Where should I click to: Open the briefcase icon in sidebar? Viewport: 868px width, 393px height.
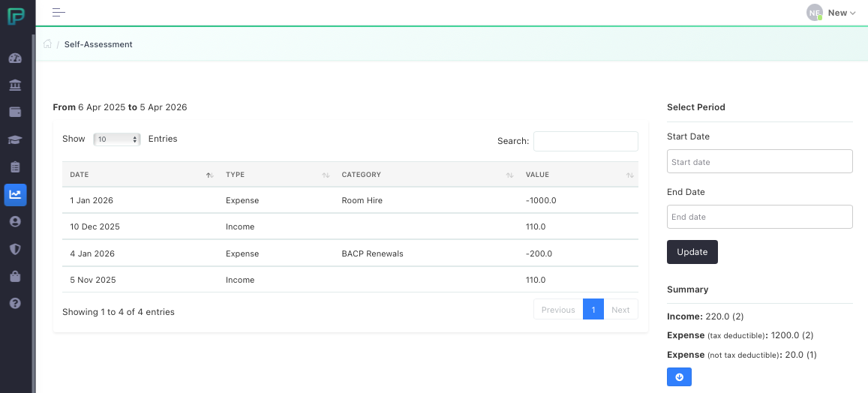tap(15, 276)
